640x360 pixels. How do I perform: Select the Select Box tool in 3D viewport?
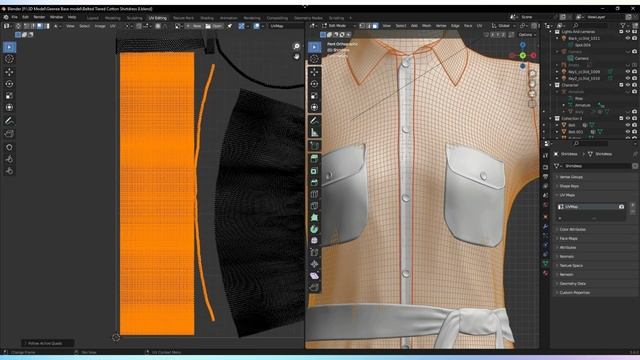[314, 47]
